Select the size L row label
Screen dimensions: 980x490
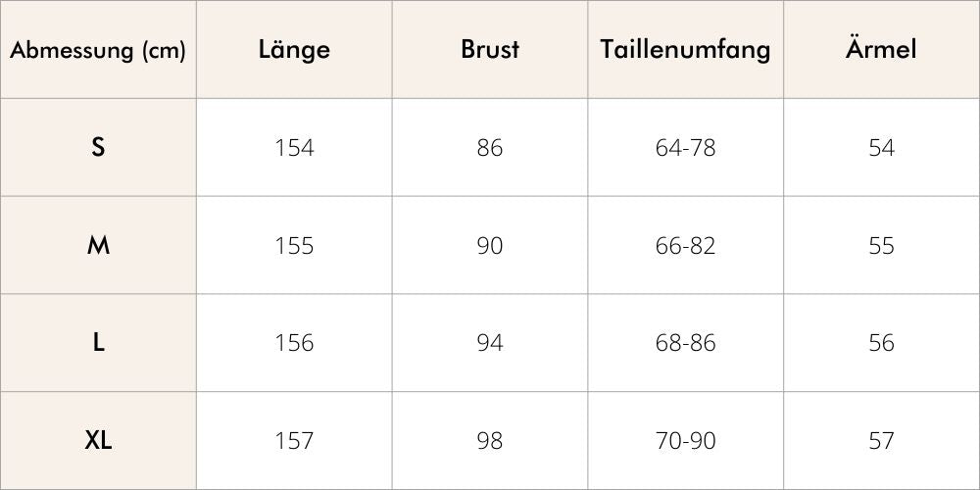click(x=98, y=343)
